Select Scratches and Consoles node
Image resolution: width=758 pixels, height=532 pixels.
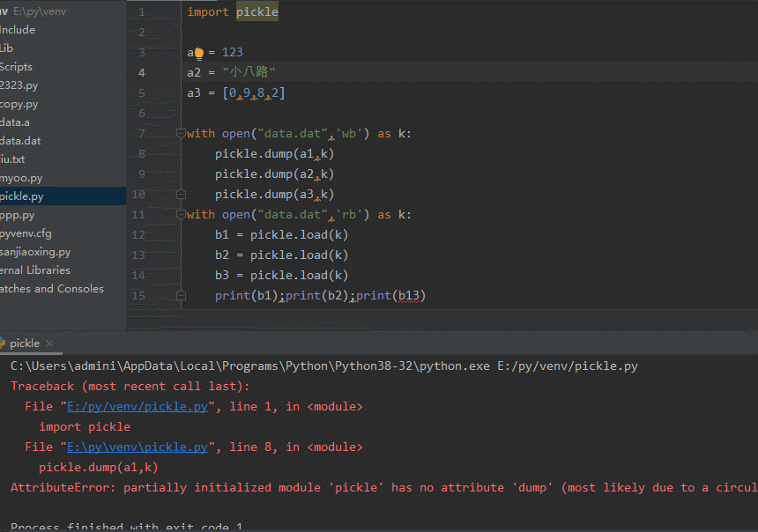tap(63, 289)
